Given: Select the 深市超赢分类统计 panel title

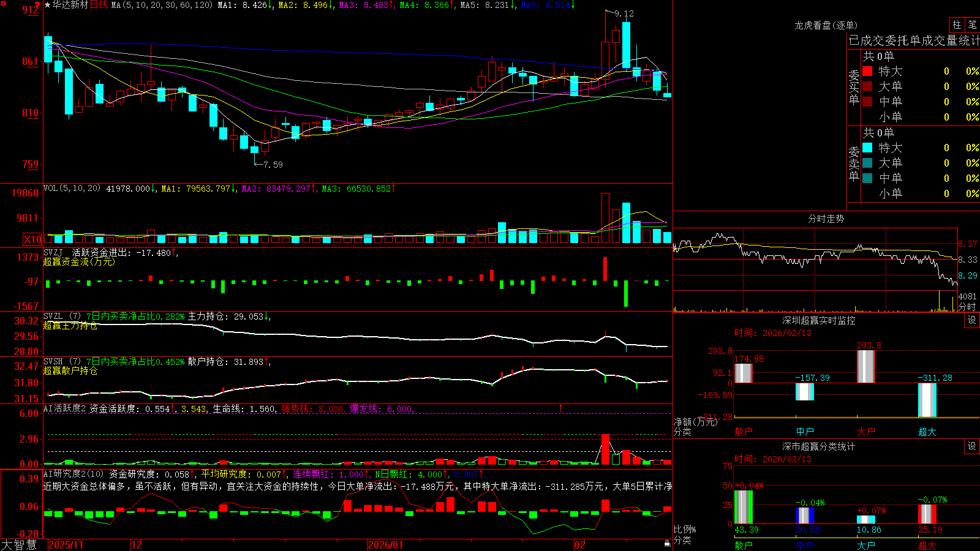Looking at the screenshot, I should 818,446.
